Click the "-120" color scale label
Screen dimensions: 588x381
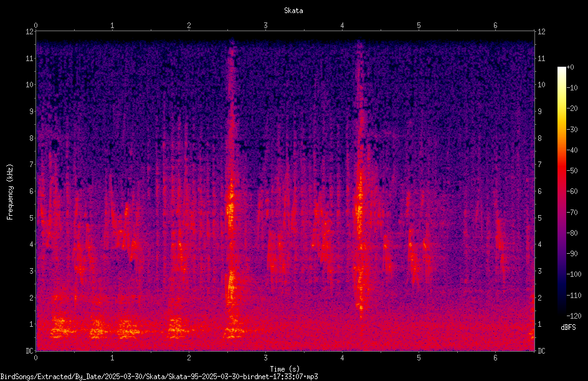click(x=574, y=316)
